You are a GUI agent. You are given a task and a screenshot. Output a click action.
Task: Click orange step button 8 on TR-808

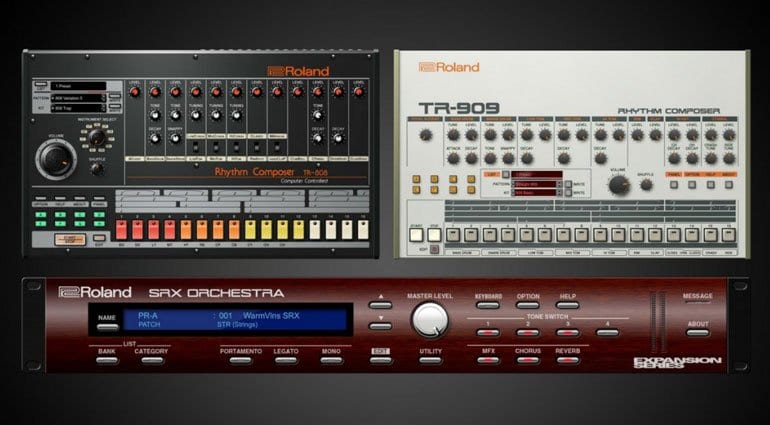point(234,230)
